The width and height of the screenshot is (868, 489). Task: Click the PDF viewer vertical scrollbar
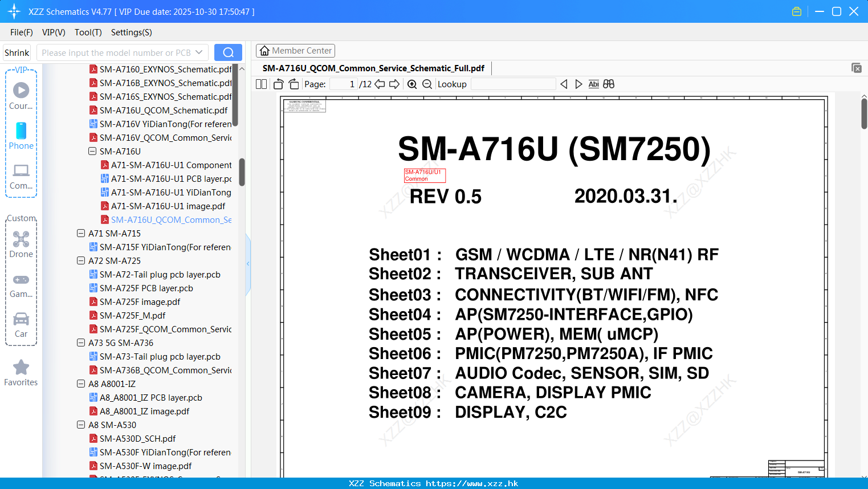[864, 113]
